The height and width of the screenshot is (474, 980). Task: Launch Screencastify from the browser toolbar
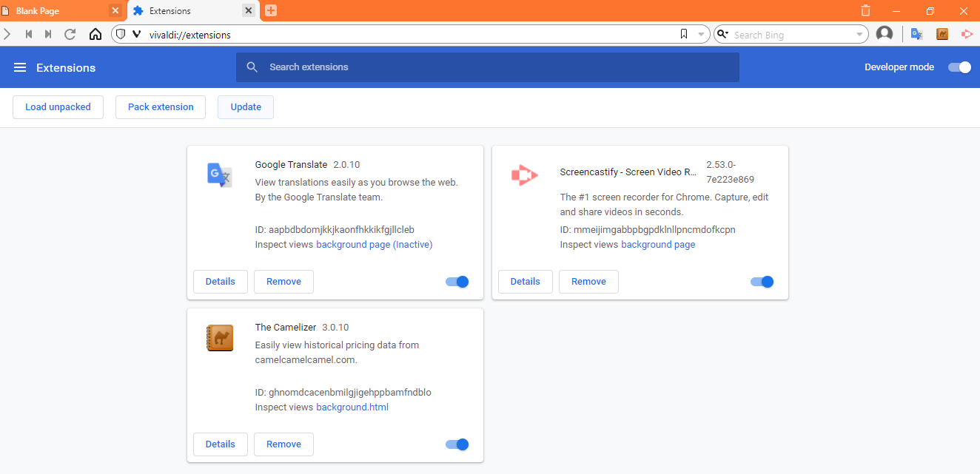pyautogui.click(x=967, y=34)
